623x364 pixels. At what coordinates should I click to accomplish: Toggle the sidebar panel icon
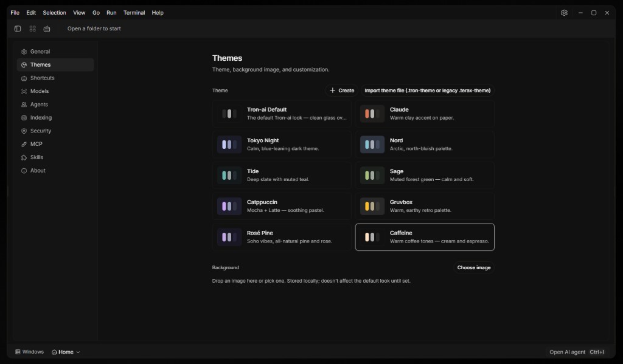click(x=18, y=29)
